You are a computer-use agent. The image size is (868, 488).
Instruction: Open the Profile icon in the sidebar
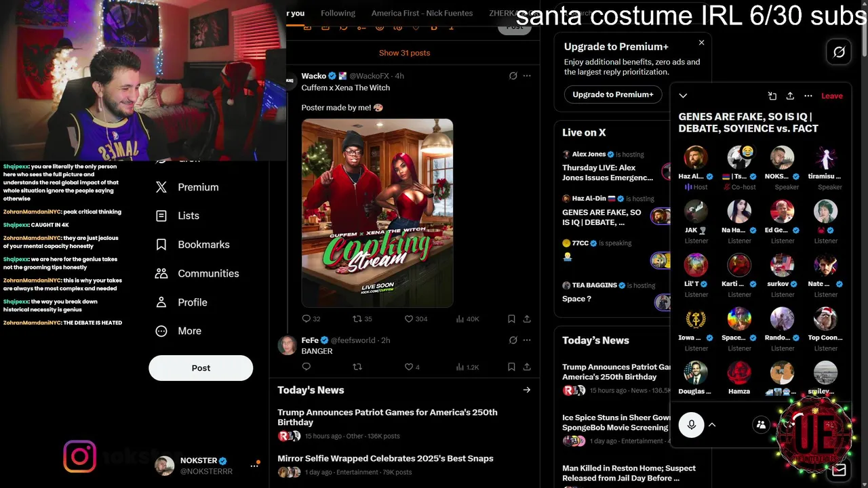[x=161, y=302]
